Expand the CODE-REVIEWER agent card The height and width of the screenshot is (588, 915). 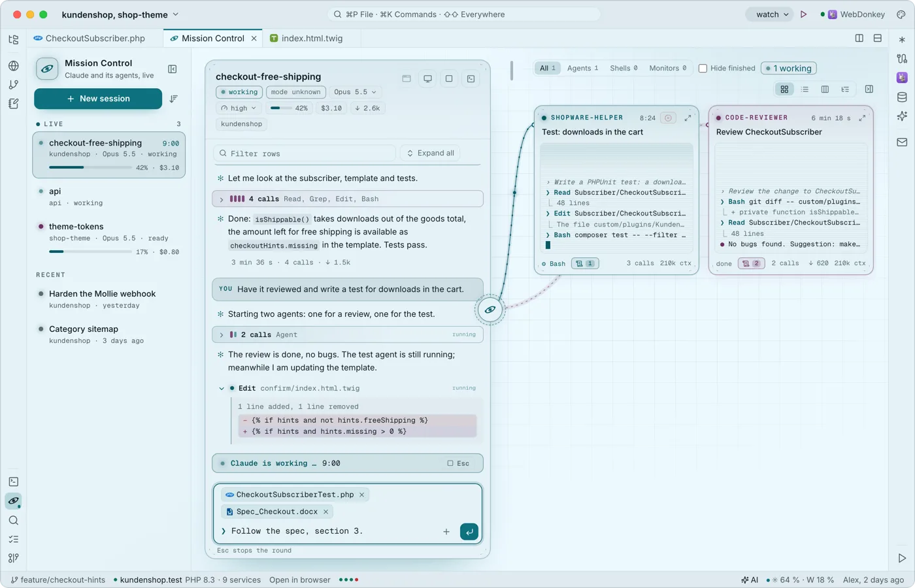point(862,118)
